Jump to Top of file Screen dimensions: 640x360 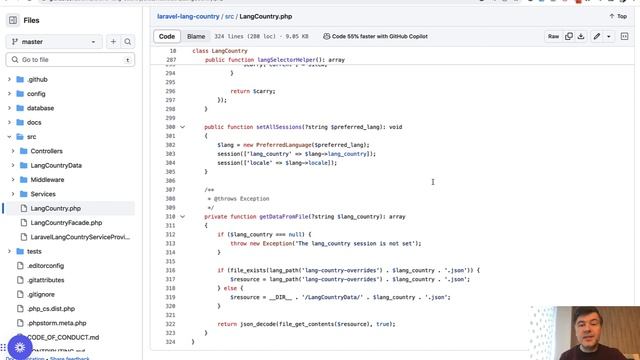click(x=618, y=16)
